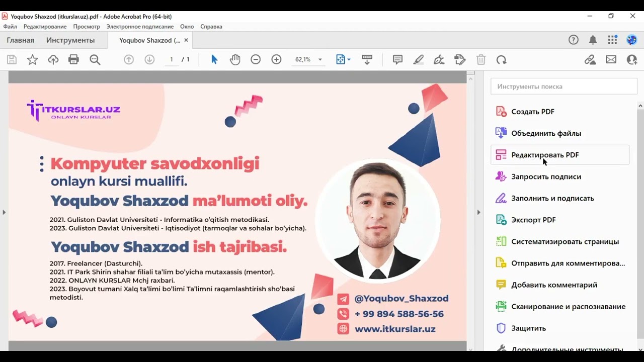Open find text magnifier tool
The height and width of the screenshot is (362, 644).
point(95,60)
